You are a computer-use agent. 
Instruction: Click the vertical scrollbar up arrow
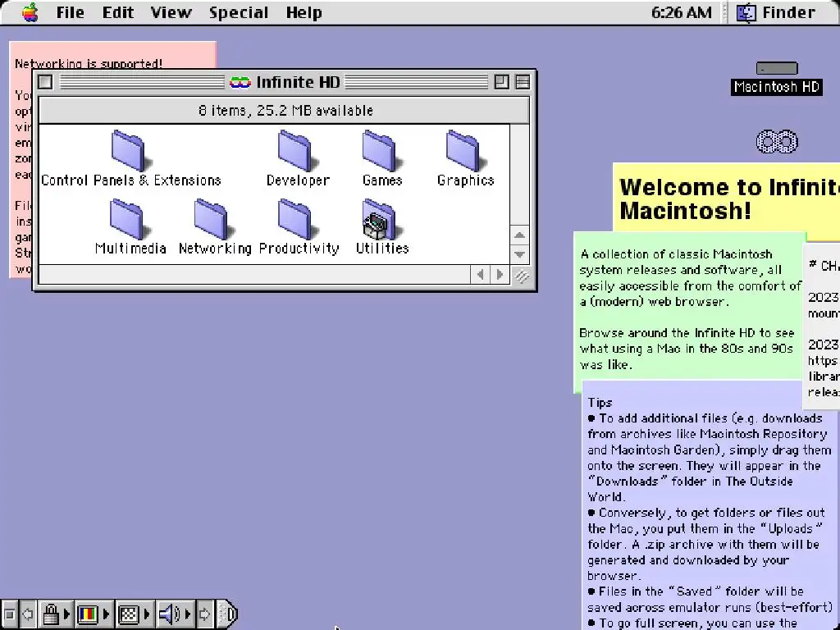519,235
